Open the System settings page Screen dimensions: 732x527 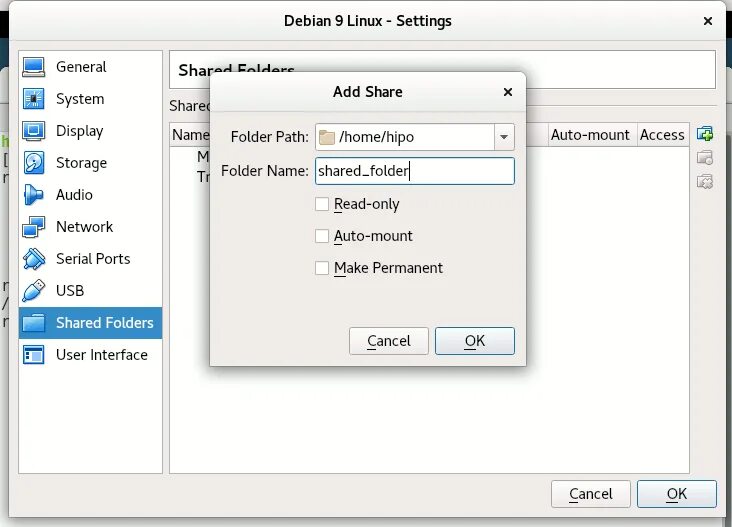coord(90,99)
